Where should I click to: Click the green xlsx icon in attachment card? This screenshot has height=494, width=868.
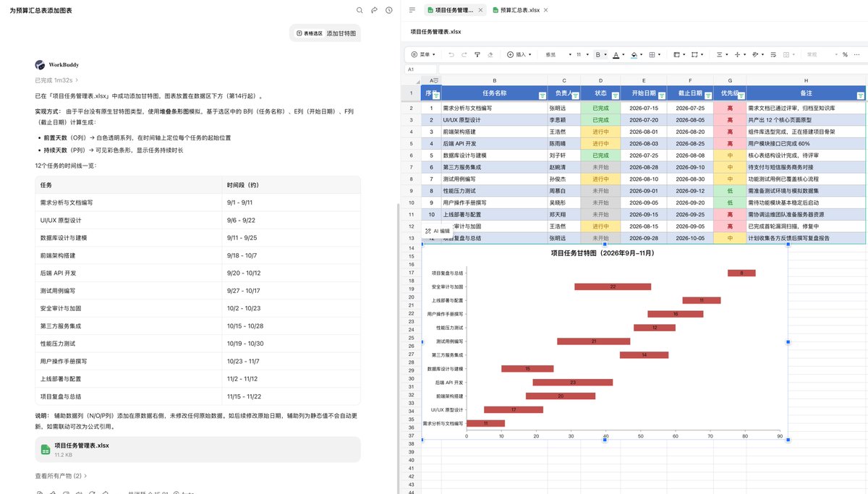45,449
